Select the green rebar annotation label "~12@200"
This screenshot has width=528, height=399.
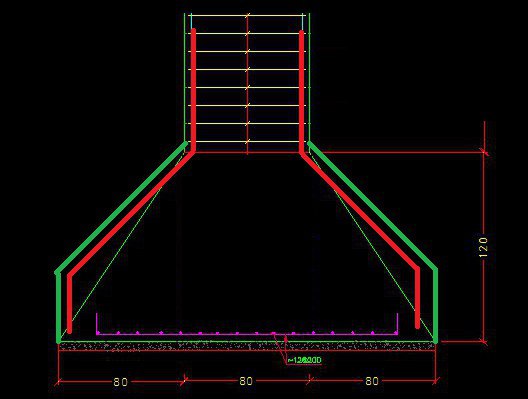[x=304, y=360]
